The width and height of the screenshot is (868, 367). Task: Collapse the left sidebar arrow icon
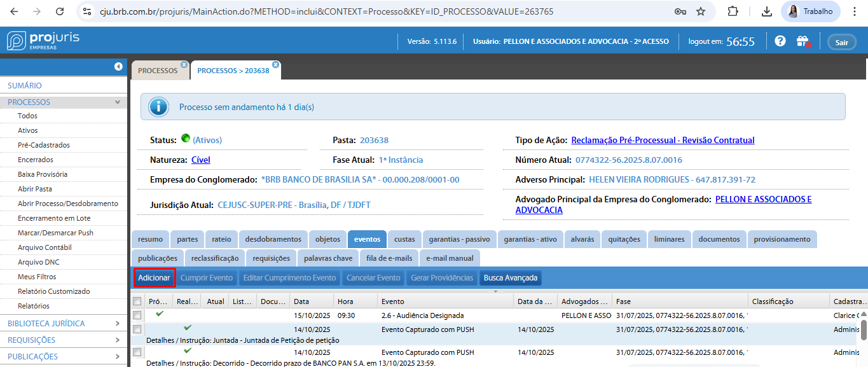click(x=118, y=67)
